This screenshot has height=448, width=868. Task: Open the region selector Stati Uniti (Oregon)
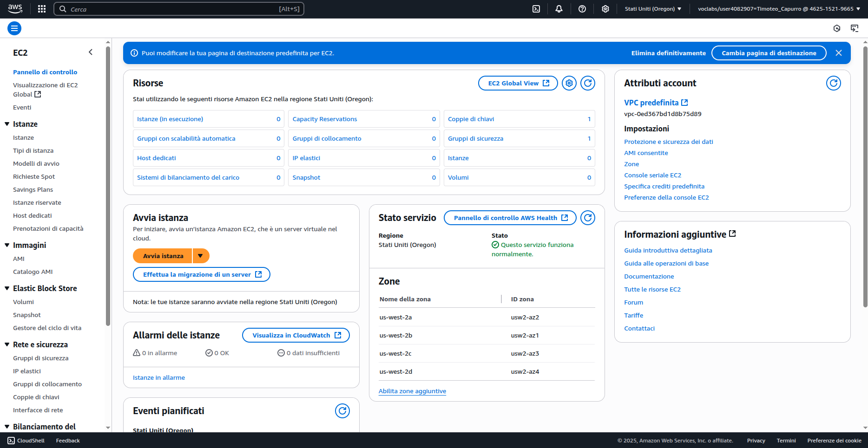pos(653,9)
